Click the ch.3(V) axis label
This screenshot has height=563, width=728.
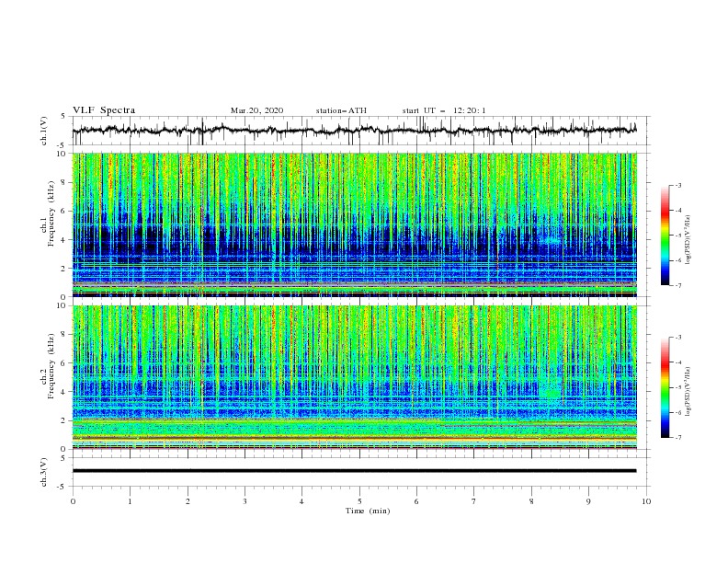(43, 472)
